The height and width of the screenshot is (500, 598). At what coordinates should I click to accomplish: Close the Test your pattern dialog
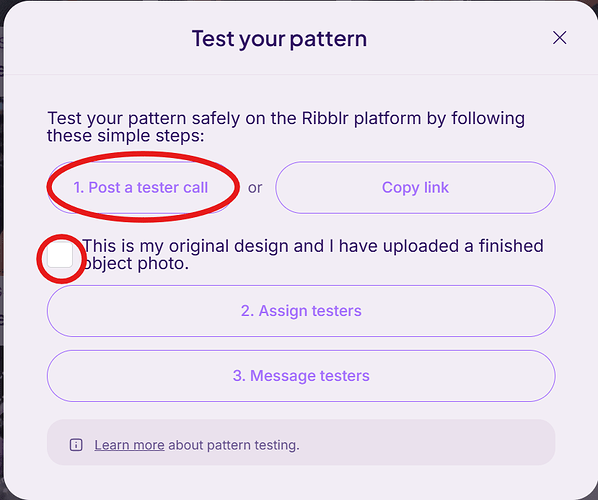(559, 38)
